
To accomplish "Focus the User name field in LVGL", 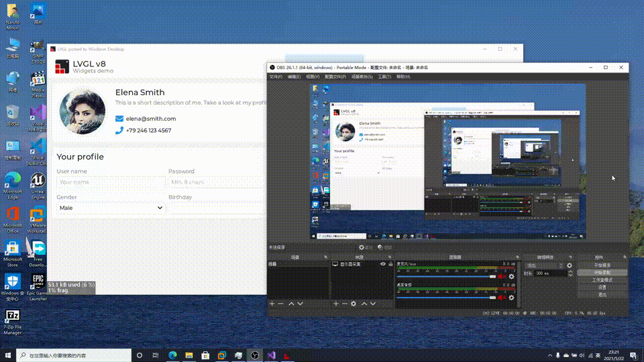I will pyautogui.click(x=111, y=182).
